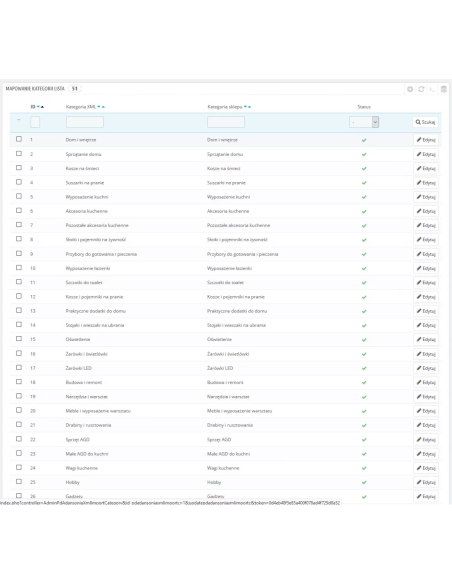
Task: Click 'Sprzęt AGD' in Kategoria XML column
Action: point(77,439)
